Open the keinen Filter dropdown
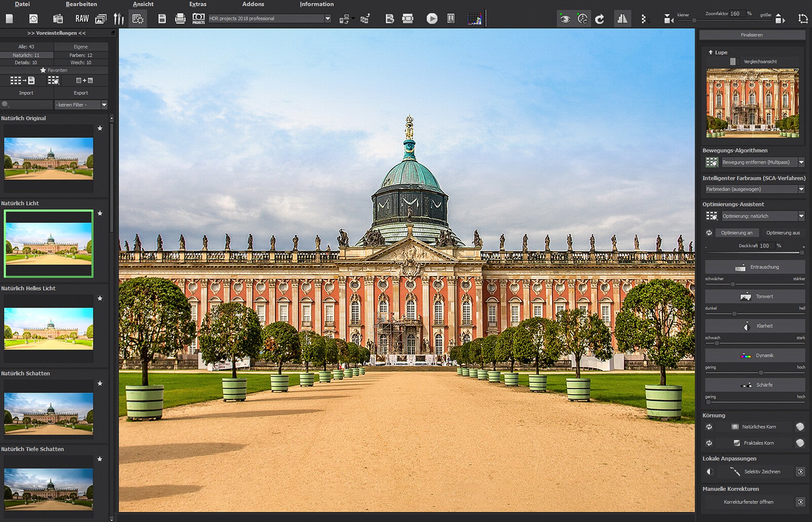The image size is (812, 522). point(81,105)
